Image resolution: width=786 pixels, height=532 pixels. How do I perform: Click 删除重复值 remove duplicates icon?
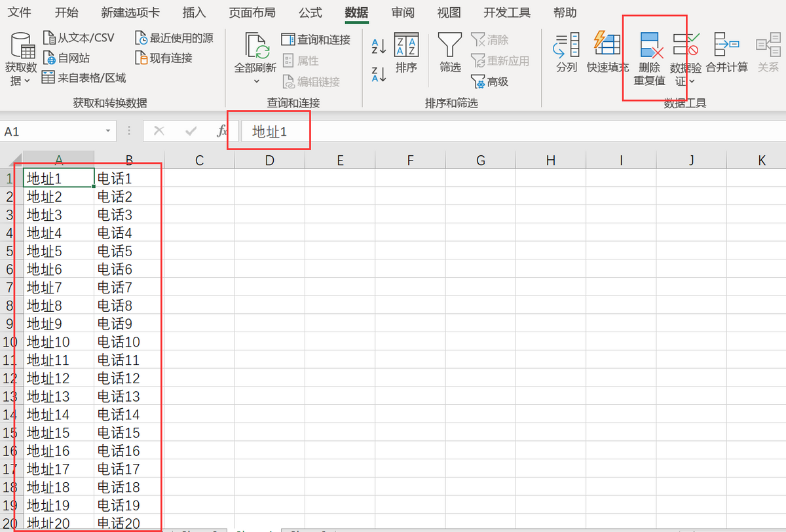651,45
